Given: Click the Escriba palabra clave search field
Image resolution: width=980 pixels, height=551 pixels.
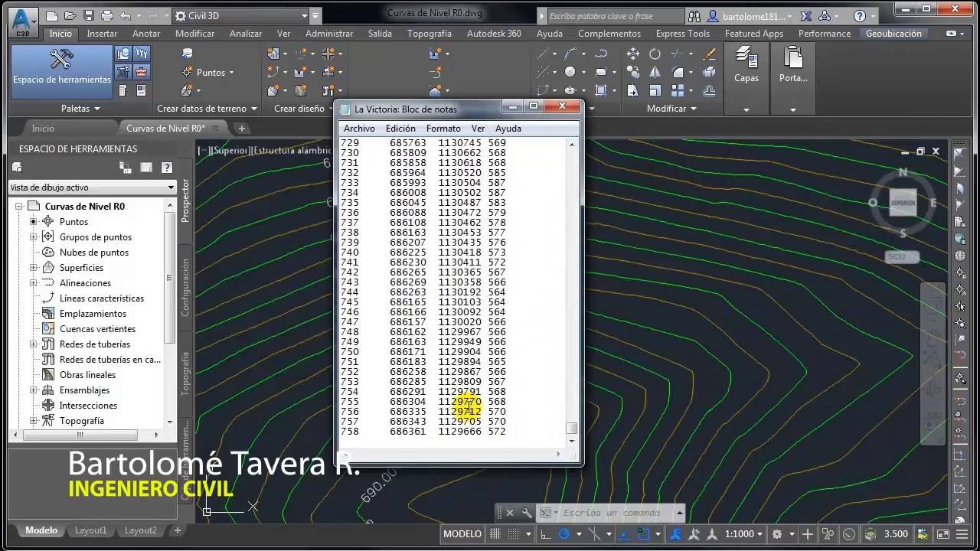Looking at the screenshot, I should coord(615,15).
